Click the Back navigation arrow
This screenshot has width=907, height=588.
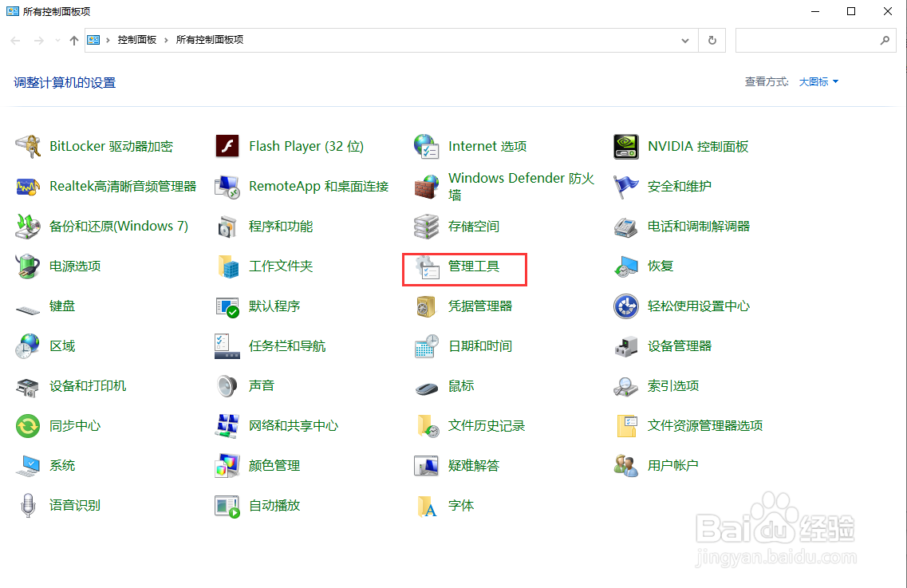(16, 41)
